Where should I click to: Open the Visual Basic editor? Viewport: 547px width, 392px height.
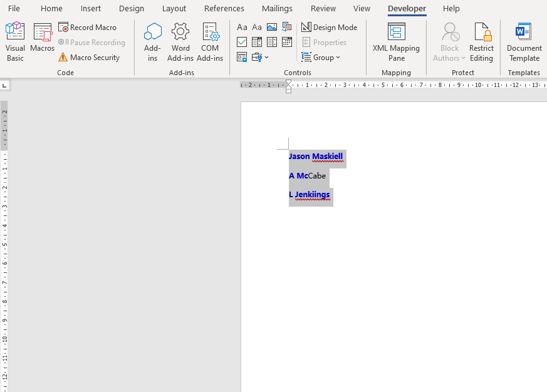[15, 42]
